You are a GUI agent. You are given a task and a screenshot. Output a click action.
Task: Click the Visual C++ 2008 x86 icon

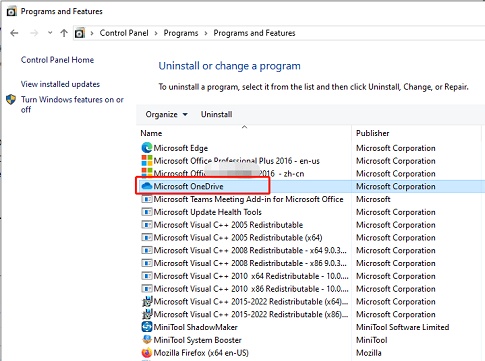click(x=147, y=263)
